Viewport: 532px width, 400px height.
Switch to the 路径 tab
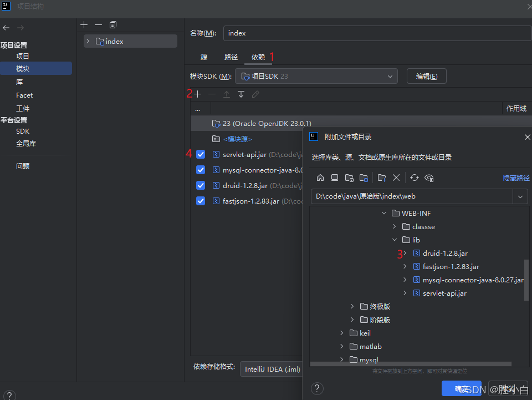point(231,57)
